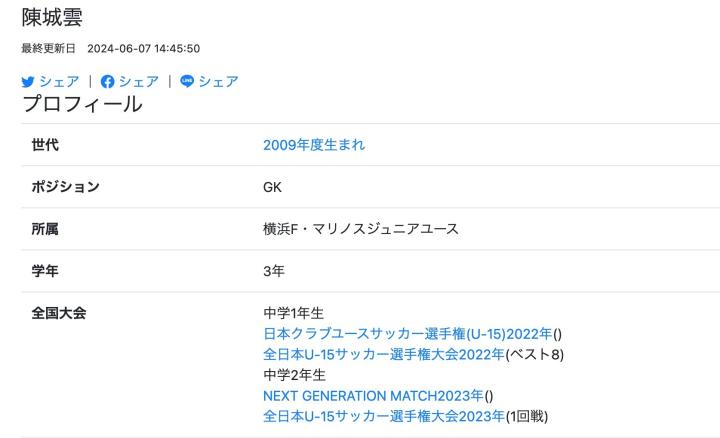Click the シェア text next to LINE icon

218,81
